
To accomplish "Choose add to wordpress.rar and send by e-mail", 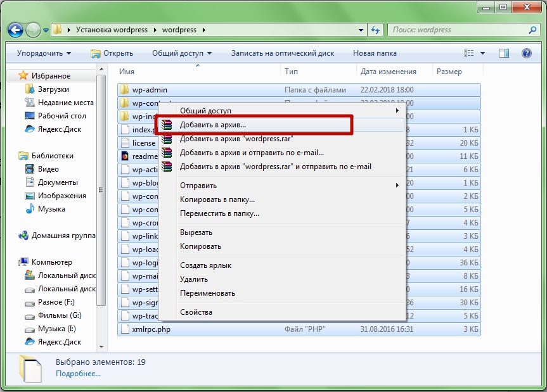I will (281, 167).
